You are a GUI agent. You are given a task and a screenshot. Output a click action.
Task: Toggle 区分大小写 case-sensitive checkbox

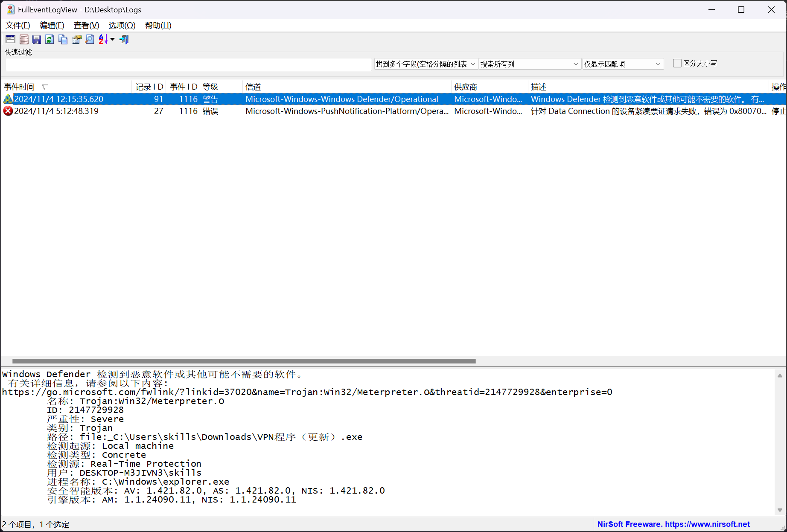pos(677,63)
